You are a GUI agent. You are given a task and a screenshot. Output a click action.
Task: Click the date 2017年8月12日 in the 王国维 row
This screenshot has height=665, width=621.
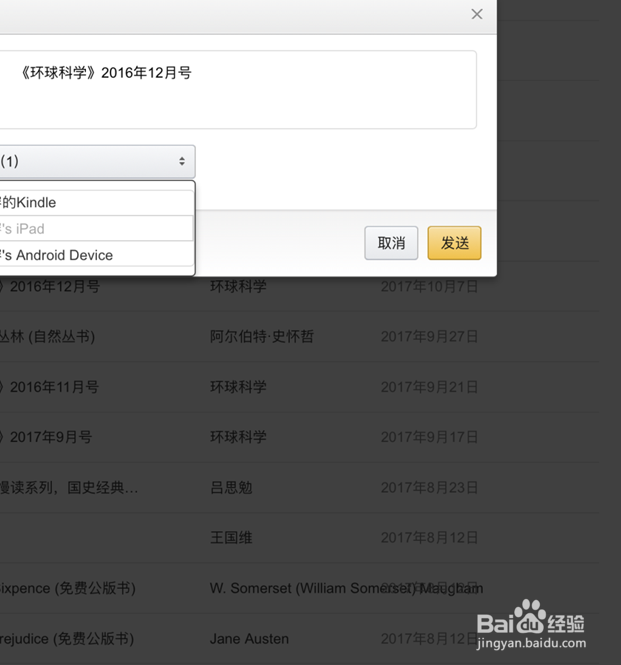click(x=429, y=538)
